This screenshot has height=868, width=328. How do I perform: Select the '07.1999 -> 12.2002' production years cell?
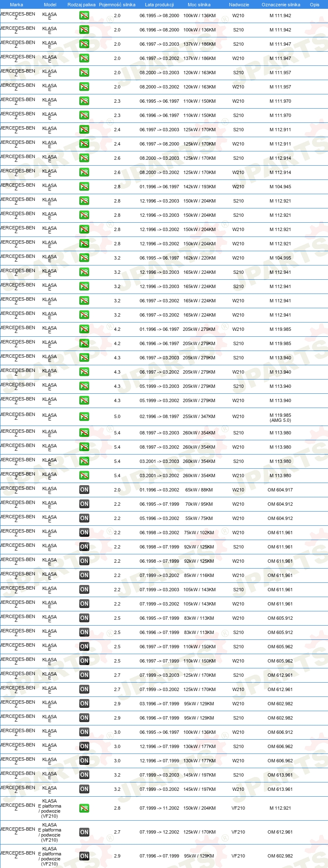(159, 832)
